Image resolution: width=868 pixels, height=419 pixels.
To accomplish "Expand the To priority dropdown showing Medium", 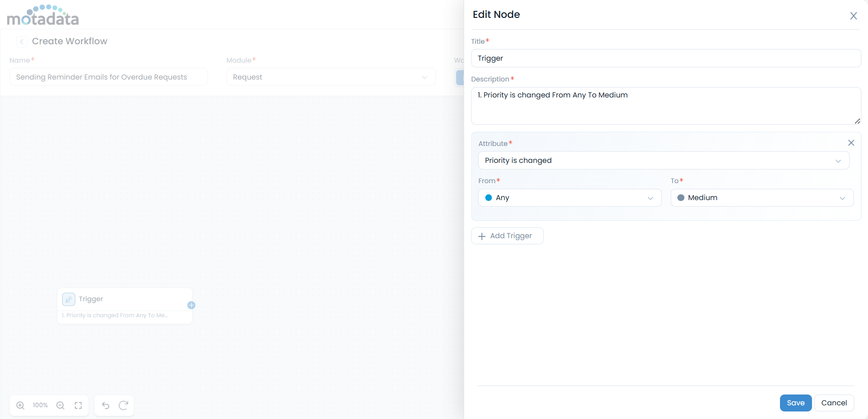I will (x=761, y=198).
